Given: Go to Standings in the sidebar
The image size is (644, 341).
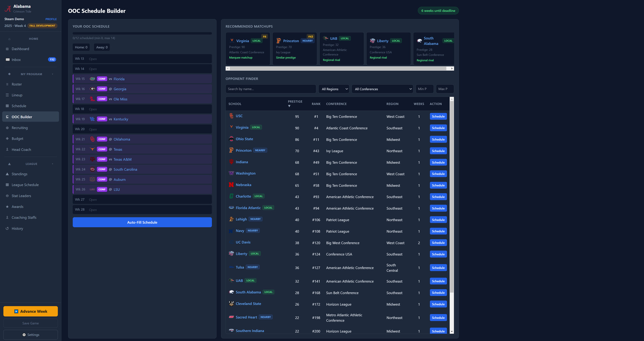Looking at the screenshot, I should tap(19, 174).
